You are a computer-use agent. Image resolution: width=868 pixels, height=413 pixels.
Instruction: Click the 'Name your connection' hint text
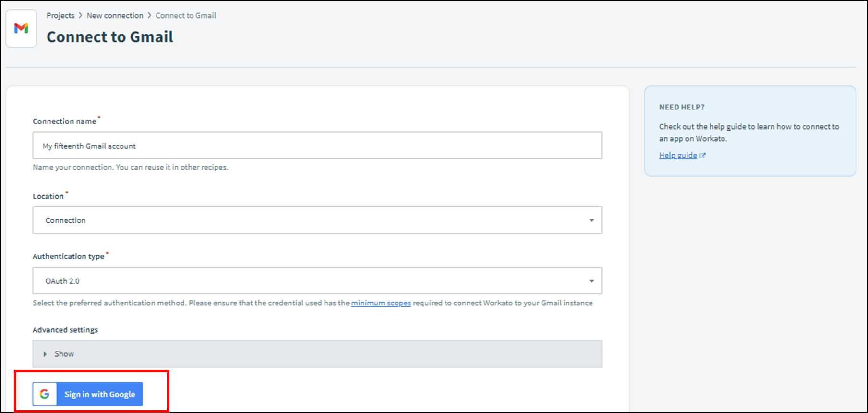tap(131, 167)
